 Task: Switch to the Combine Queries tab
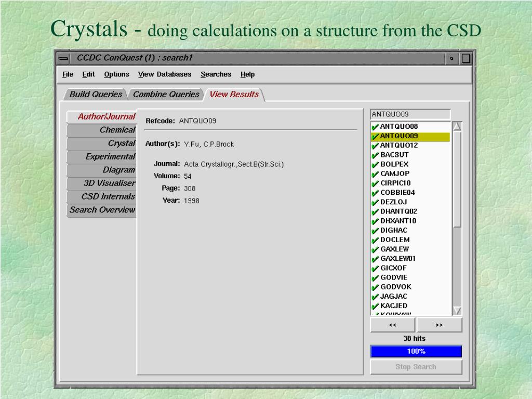pyautogui.click(x=166, y=95)
